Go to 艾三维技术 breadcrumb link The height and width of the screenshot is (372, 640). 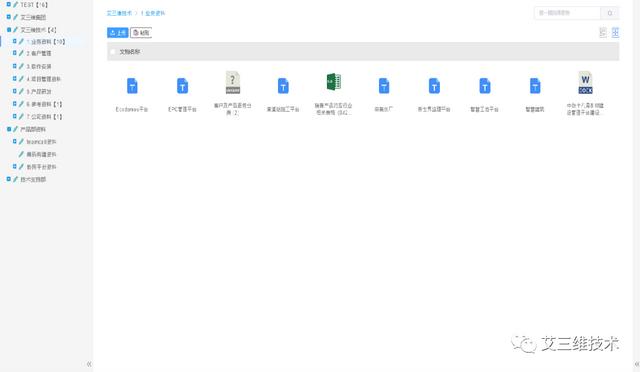pyautogui.click(x=119, y=13)
